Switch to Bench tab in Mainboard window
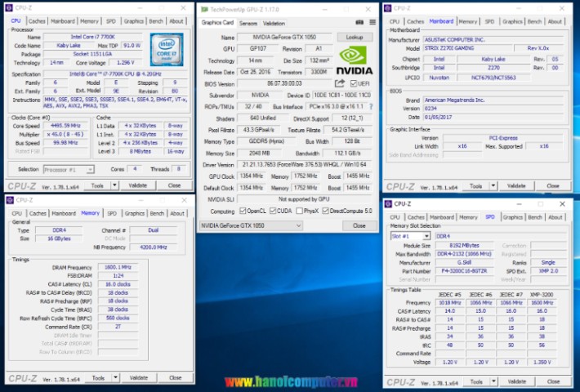Screen dimensions: 580x392 [534, 22]
